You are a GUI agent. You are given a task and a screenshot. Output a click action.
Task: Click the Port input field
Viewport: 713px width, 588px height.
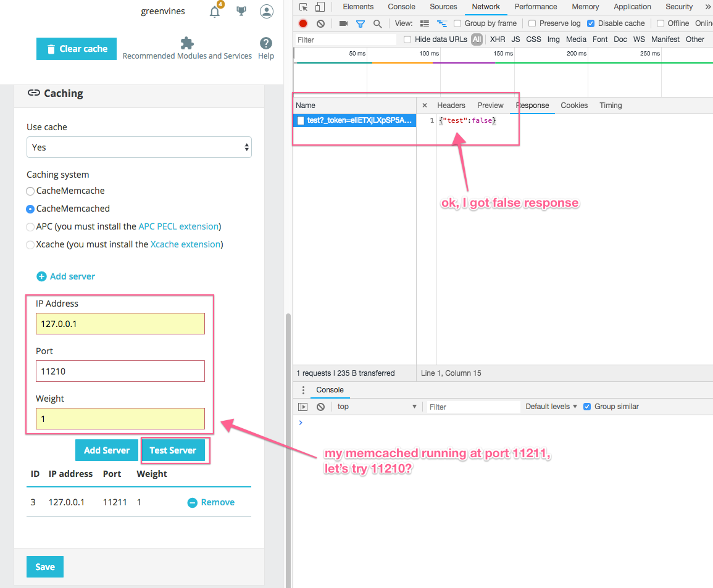point(120,371)
